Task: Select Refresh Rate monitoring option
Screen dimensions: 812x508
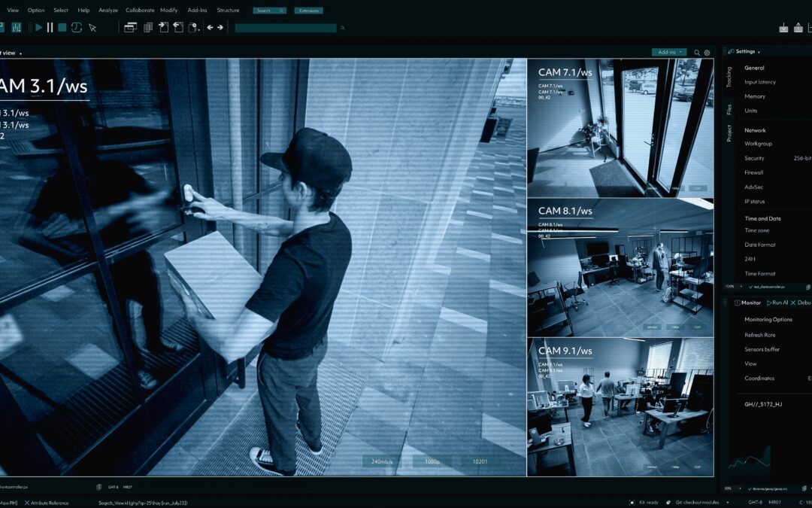Action: pyautogui.click(x=759, y=336)
